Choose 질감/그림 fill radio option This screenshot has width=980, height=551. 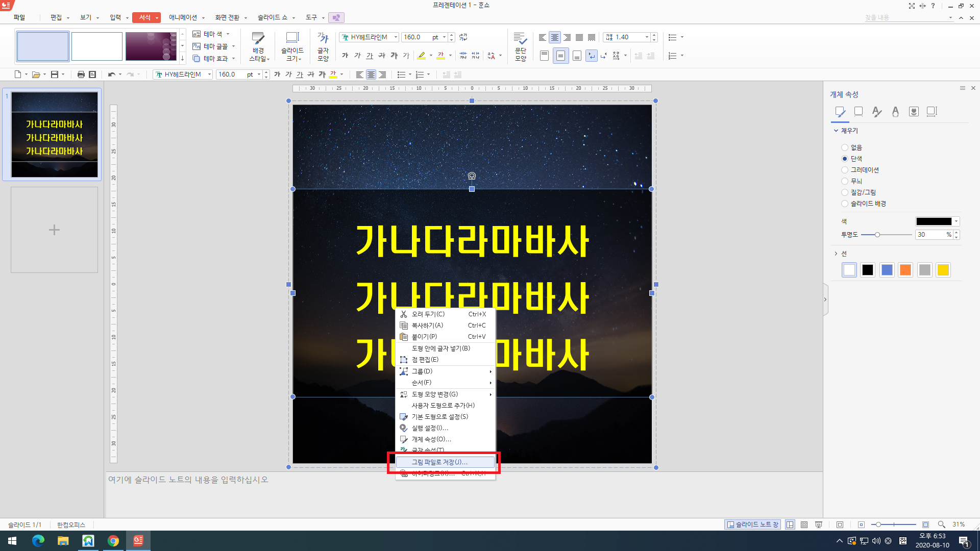[x=845, y=192]
